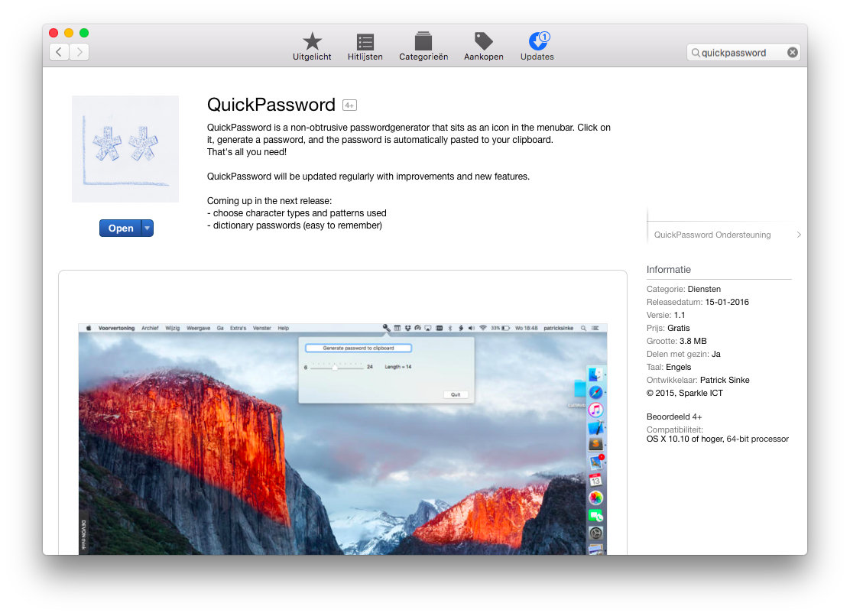The width and height of the screenshot is (850, 616).
Task: Click the FaceTime dock icon in screenshot
Action: click(x=595, y=515)
